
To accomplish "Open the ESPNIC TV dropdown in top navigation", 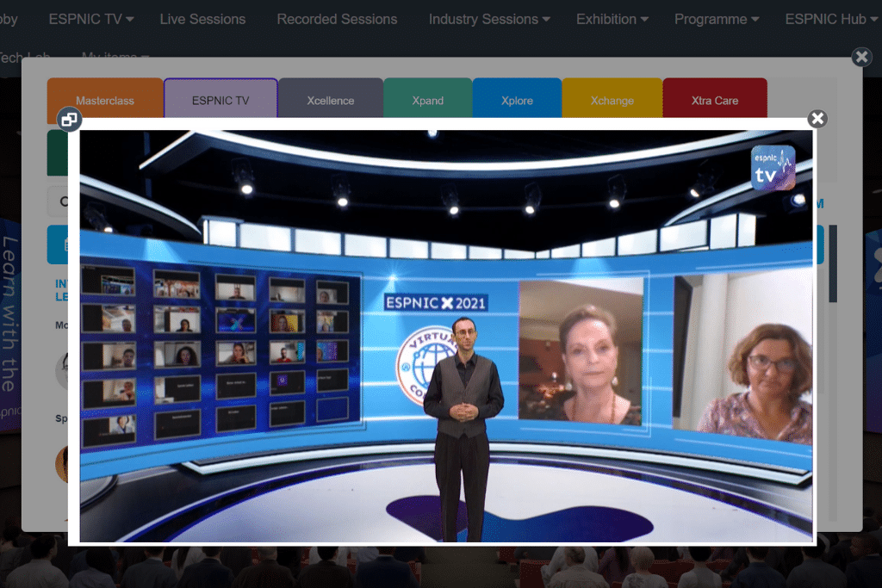I will click(91, 19).
